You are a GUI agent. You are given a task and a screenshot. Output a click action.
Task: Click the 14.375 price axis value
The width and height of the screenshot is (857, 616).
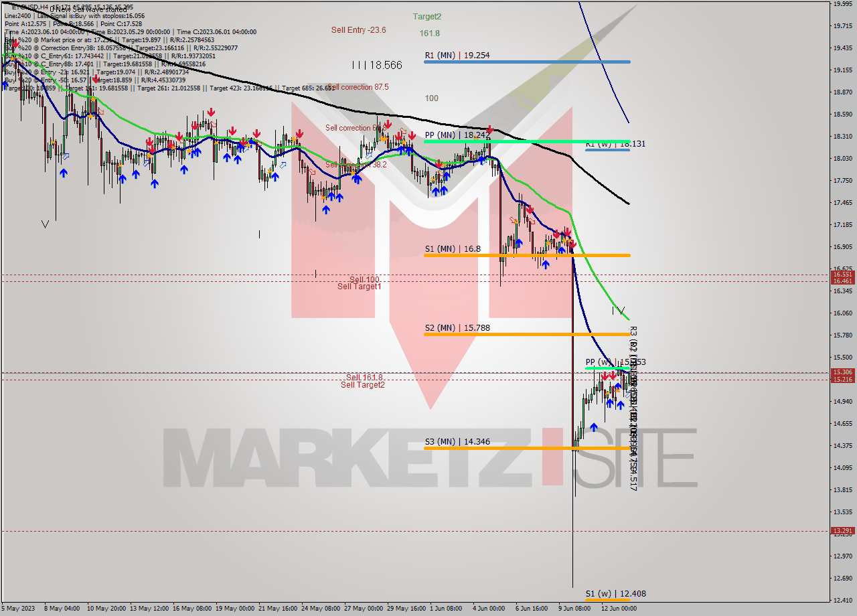pos(842,446)
